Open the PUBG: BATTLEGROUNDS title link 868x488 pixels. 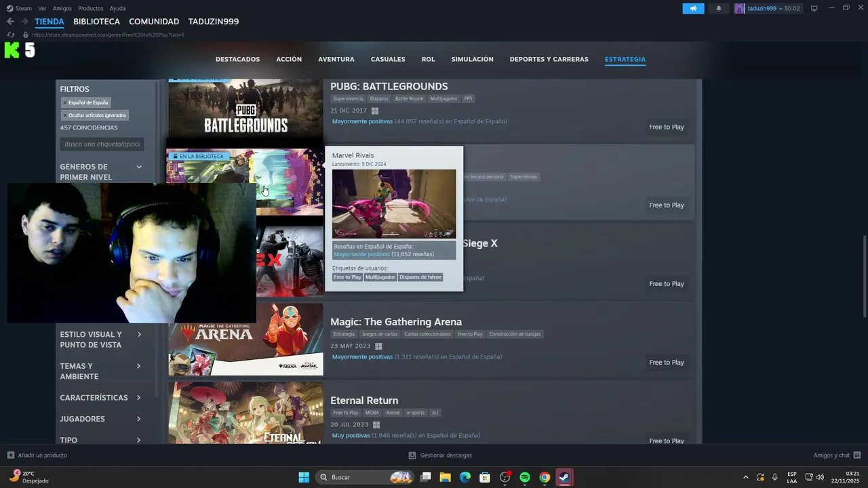(389, 86)
